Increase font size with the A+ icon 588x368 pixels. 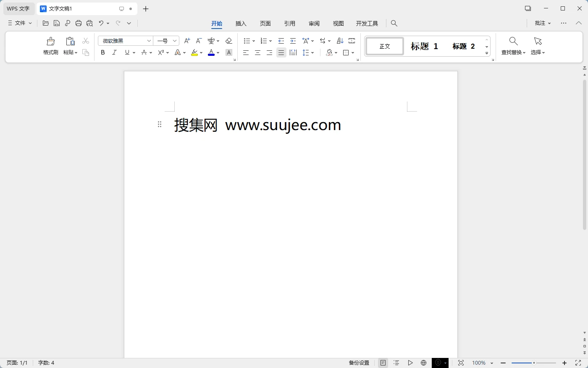[187, 41]
